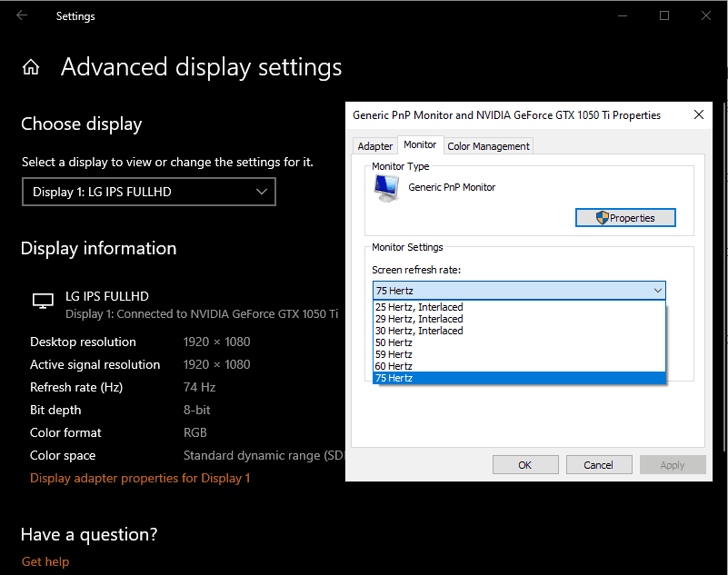The width and height of the screenshot is (728, 575).
Task: Click the LG IPS FULLHD display name
Action: [107, 296]
